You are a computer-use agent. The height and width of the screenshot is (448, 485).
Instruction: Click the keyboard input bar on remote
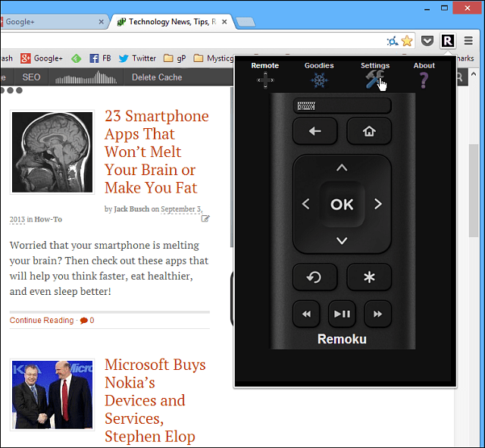342,106
